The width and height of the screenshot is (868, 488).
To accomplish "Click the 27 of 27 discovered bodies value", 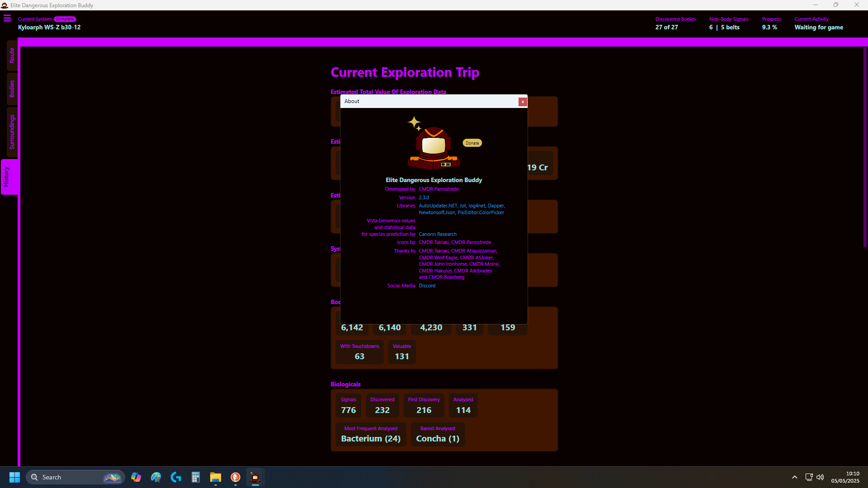I will [x=666, y=27].
